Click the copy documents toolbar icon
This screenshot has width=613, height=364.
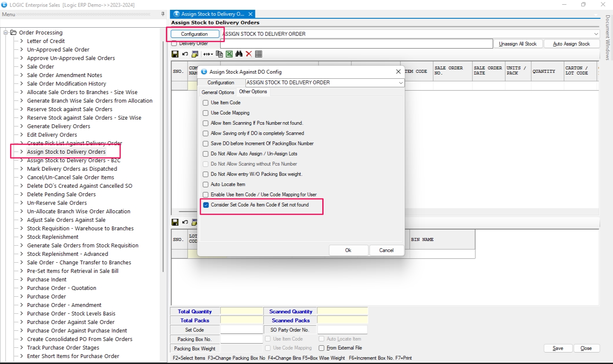click(219, 54)
